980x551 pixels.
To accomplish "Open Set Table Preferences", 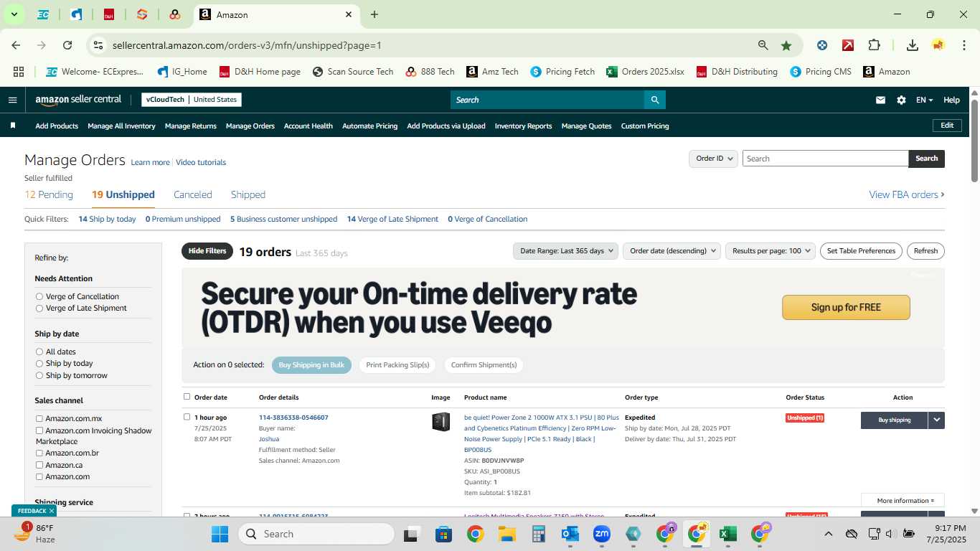I will [x=861, y=251].
